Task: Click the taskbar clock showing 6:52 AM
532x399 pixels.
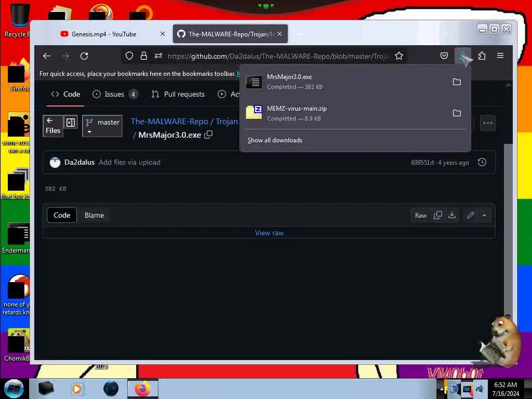Action: (x=506, y=389)
